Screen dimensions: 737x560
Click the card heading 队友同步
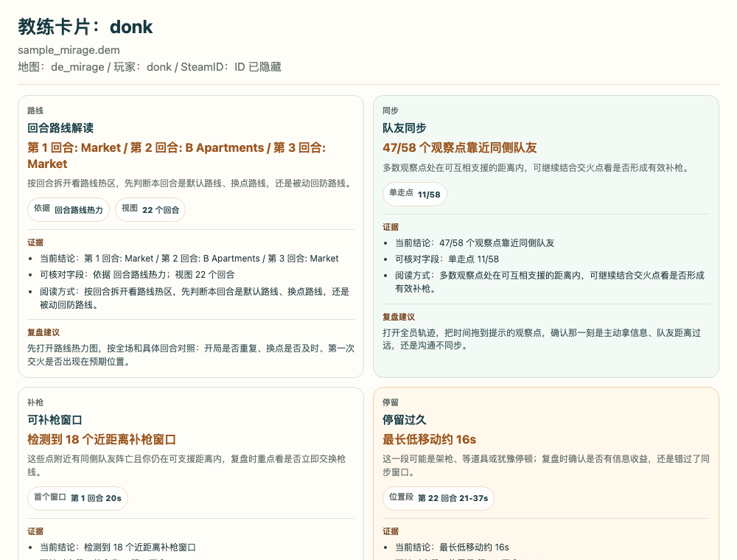(x=404, y=127)
